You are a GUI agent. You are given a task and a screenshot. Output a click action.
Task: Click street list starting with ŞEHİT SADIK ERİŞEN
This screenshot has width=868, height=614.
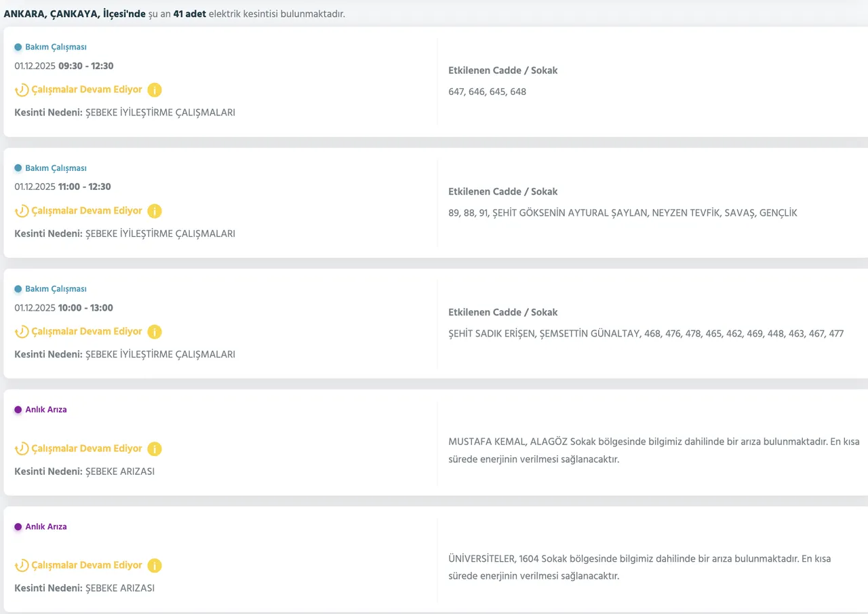coord(646,334)
